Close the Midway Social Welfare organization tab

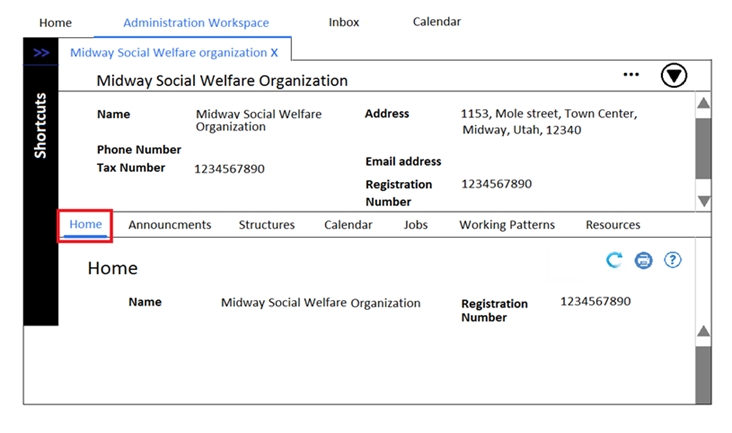[275, 52]
